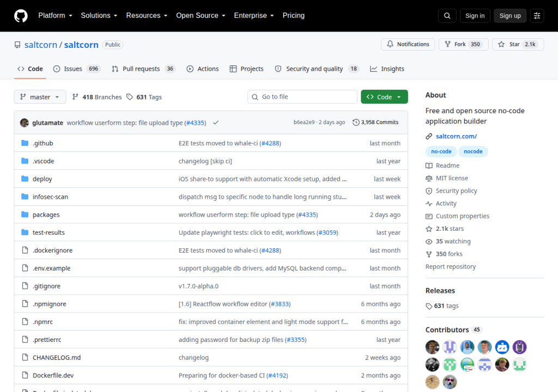Screen dimensions: 558x392
Task: View the 3,958 Commits history
Action: pos(375,122)
